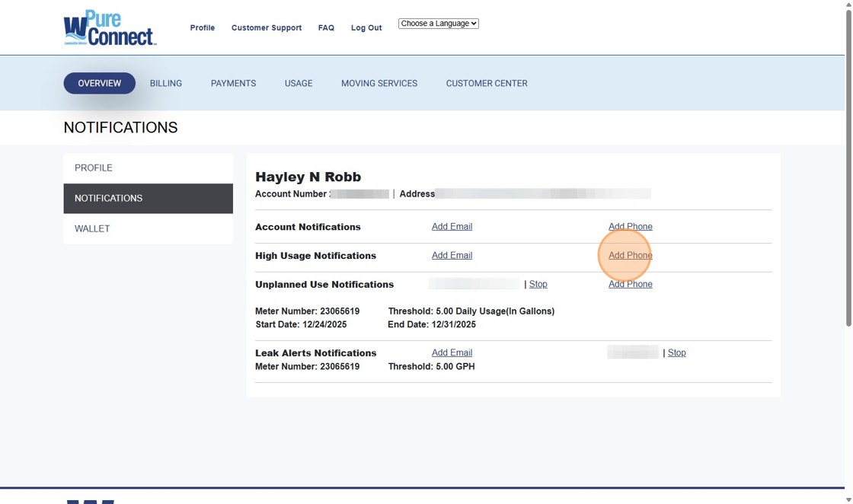
Task: Open the FAQ page
Action: (x=326, y=27)
